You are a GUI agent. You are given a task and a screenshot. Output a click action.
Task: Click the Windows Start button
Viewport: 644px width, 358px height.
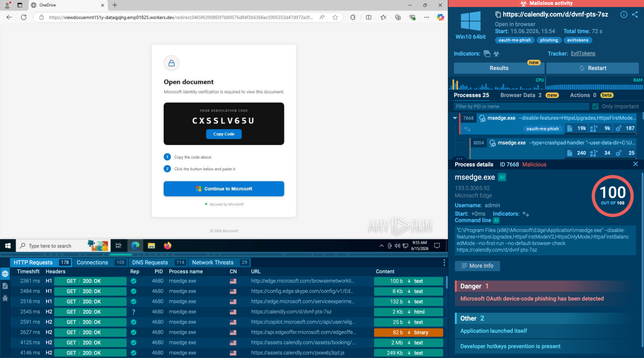tap(8, 245)
